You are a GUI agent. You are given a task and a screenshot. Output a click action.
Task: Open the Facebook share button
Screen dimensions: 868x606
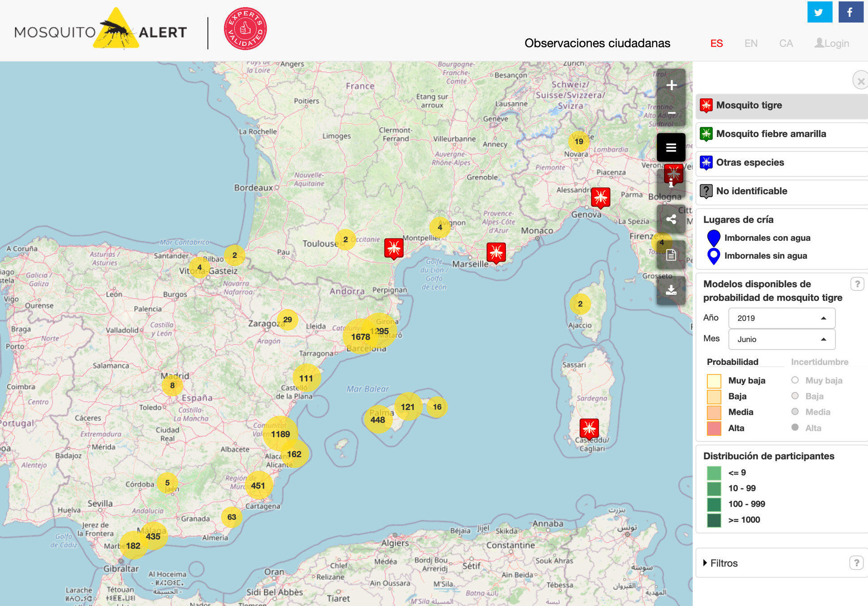(x=850, y=12)
